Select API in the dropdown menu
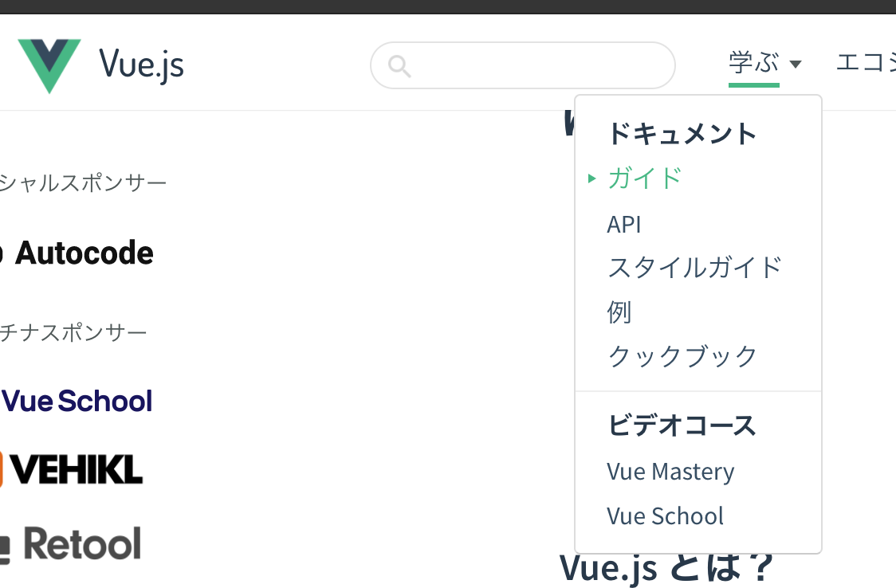 [624, 224]
